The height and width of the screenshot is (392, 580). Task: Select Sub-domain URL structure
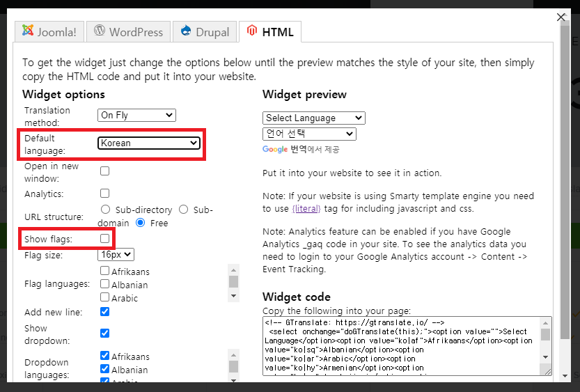(184, 210)
